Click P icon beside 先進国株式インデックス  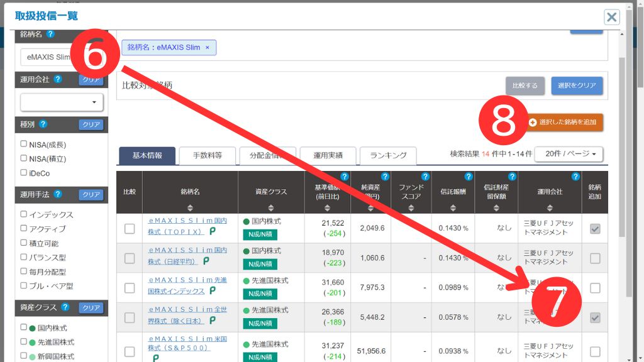213,290
